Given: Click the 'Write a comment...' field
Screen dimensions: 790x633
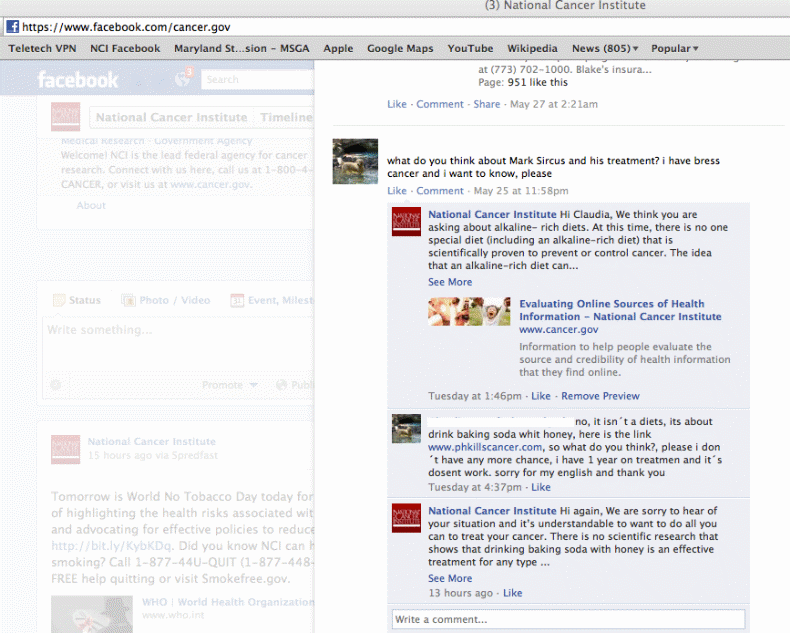Looking at the screenshot, I should click(568, 619).
